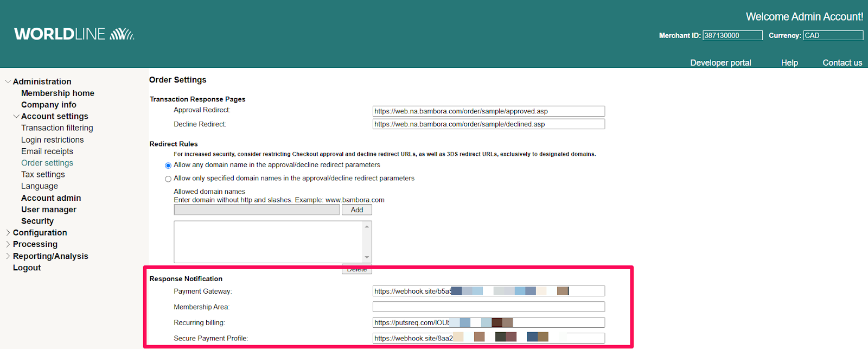Open Membership home page
Image resolution: width=868 pixels, height=349 pixels.
(x=58, y=93)
